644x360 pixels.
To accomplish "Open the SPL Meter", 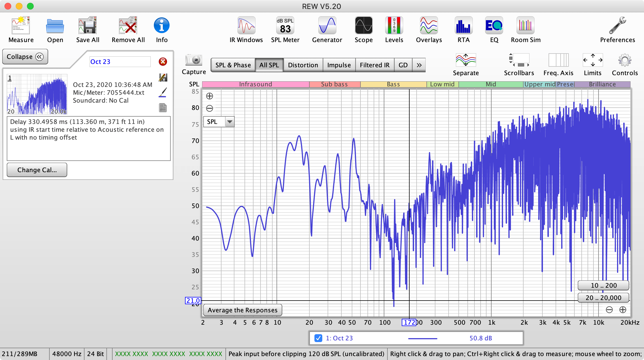I will coord(285,29).
